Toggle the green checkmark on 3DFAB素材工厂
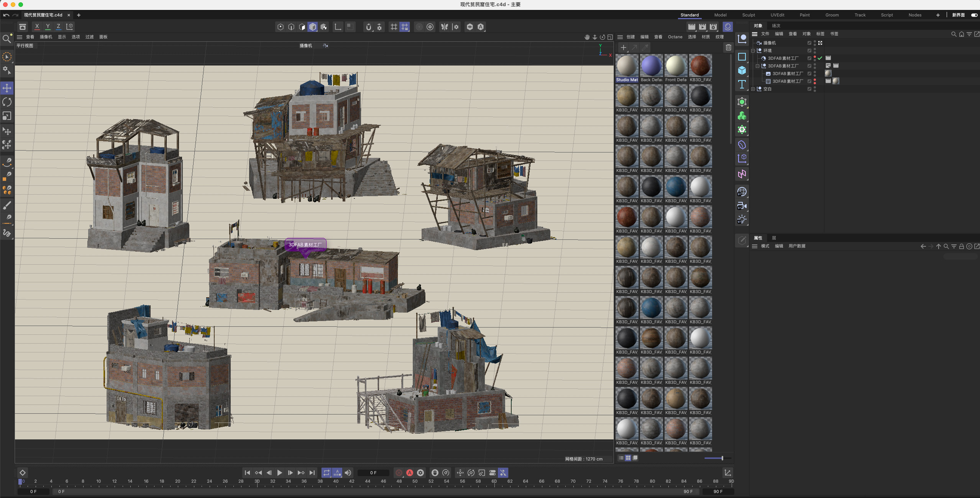 [820, 58]
